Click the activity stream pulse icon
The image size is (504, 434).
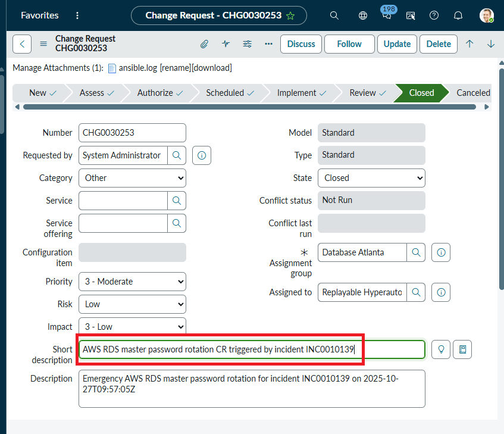(x=226, y=43)
